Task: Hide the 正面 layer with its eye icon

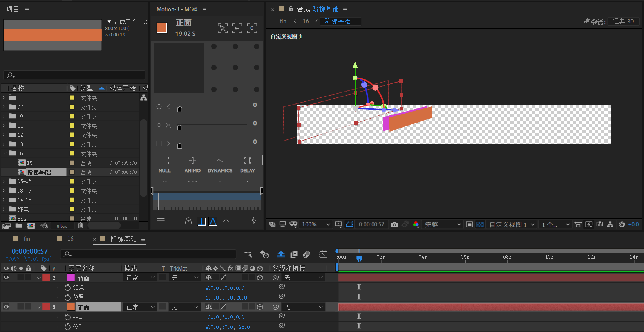Action: (6, 307)
